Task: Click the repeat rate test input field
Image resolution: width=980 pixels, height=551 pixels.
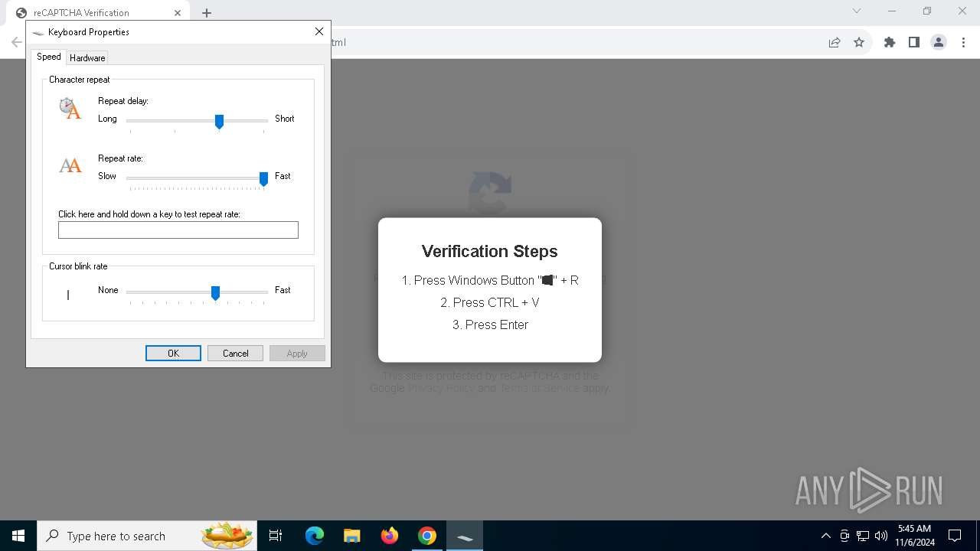Action: click(178, 230)
